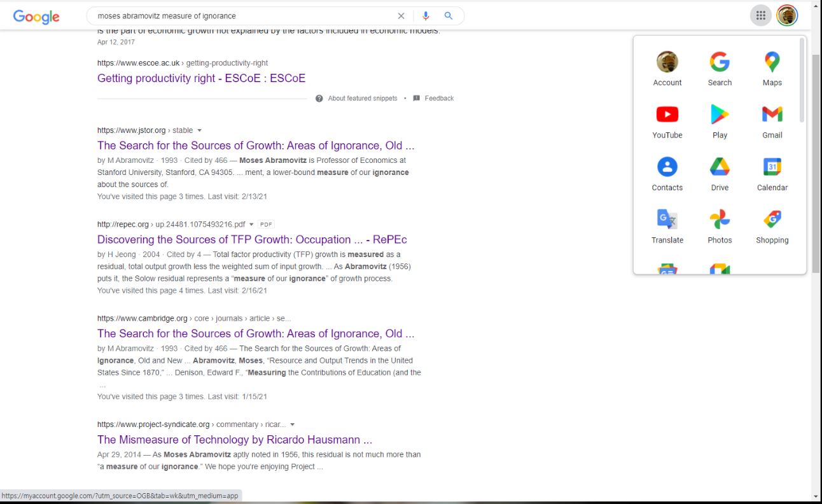Viewport: 822px width, 504px height.
Task: Click the Feedback flag icon
Action: tap(417, 99)
